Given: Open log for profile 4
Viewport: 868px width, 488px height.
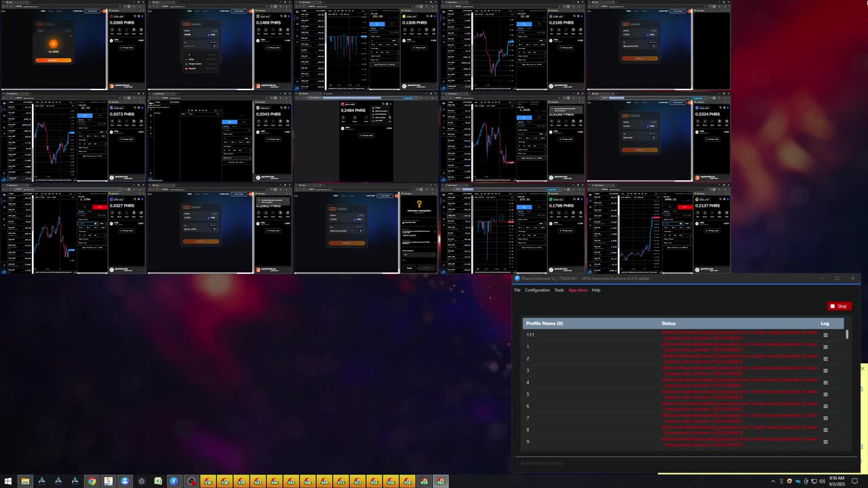Looking at the screenshot, I should point(825,382).
